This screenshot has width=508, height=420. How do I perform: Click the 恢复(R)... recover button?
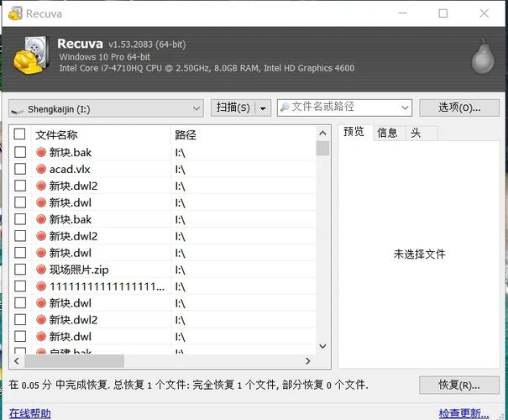[x=459, y=385]
